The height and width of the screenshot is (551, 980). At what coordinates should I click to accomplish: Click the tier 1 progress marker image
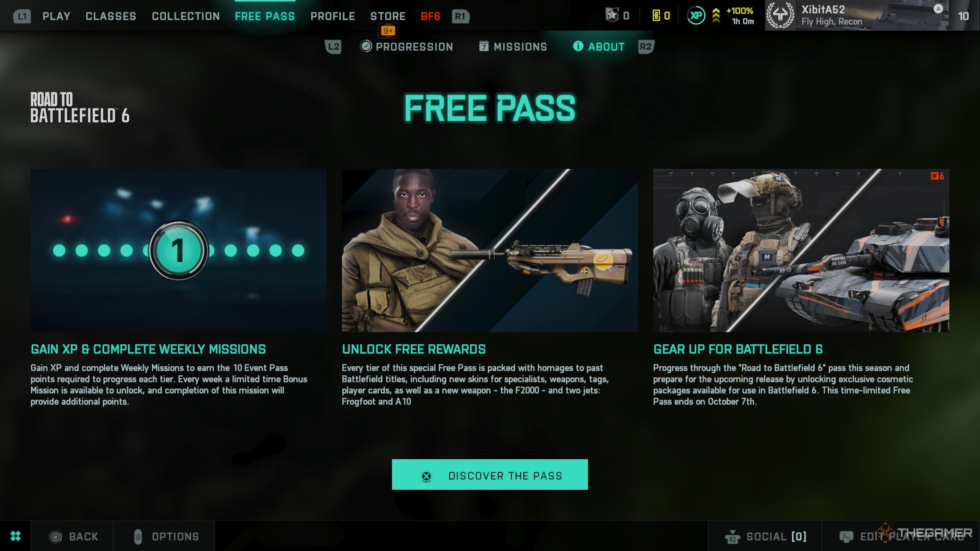pos(178,251)
